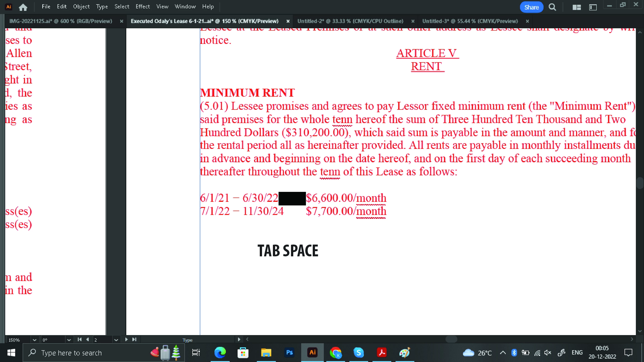Open the Switch Workspace icon
Viewport: 644px width, 362px height.
593,7
